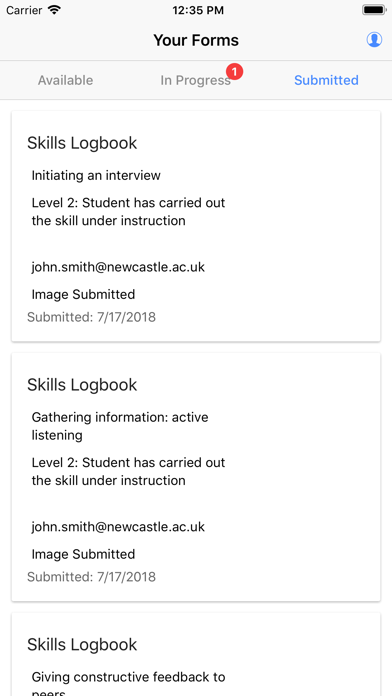The width and height of the screenshot is (392, 696).
Task: Select Gathering information: active listening entry
Action: (120, 426)
